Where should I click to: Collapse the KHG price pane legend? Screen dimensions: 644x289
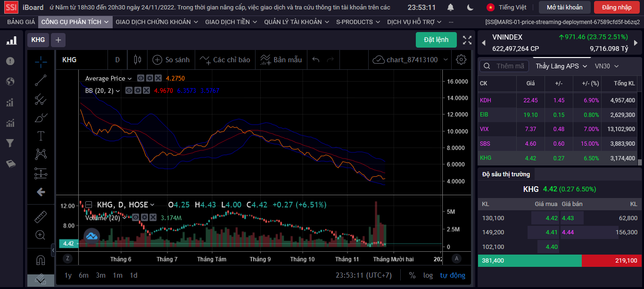(x=89, y=205)
